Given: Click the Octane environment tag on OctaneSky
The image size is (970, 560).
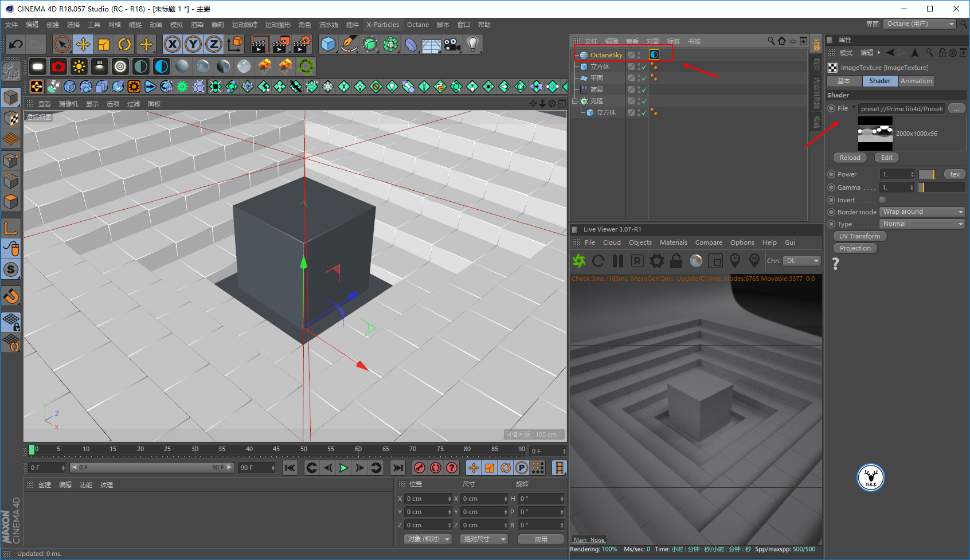Looking at the screenshot, I should click(x=654, y=55).
